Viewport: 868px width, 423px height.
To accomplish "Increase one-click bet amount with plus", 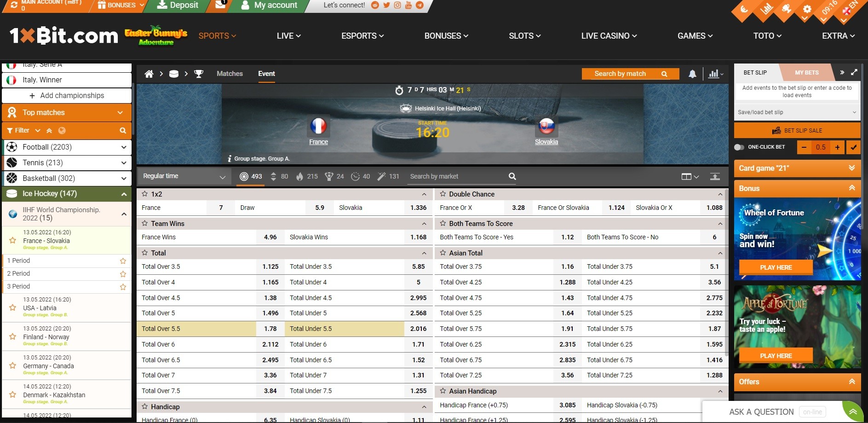I will coord(837,147).
